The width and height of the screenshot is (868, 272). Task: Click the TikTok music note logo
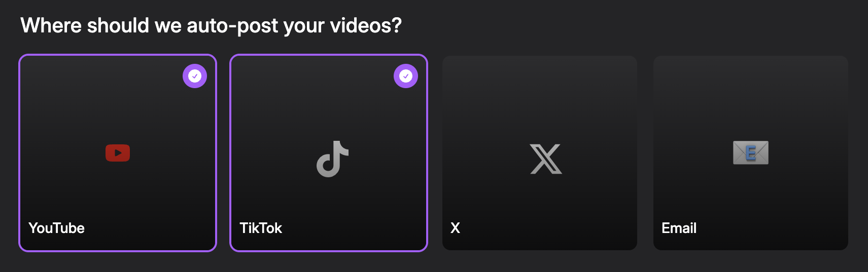[x=332, y=159]
